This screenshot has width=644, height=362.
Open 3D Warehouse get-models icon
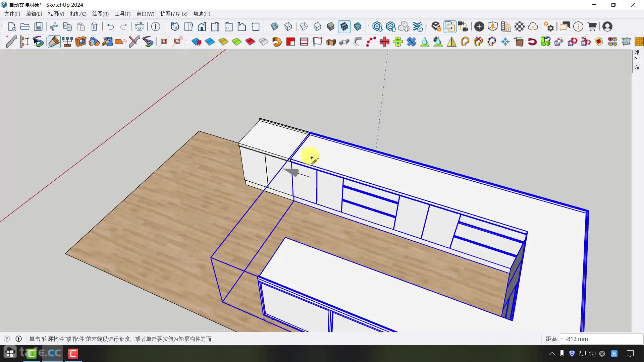click(377, 26)
